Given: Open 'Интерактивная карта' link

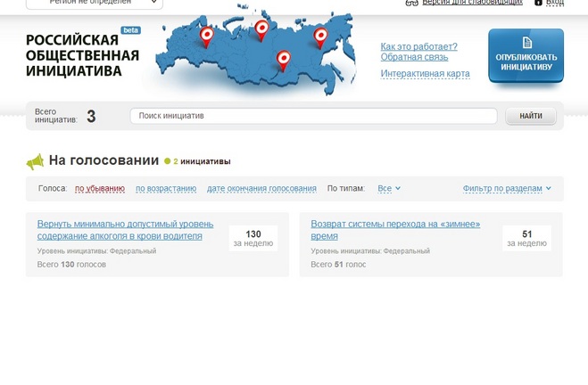Looking at the screenshot, I should [x=425, y=73].
